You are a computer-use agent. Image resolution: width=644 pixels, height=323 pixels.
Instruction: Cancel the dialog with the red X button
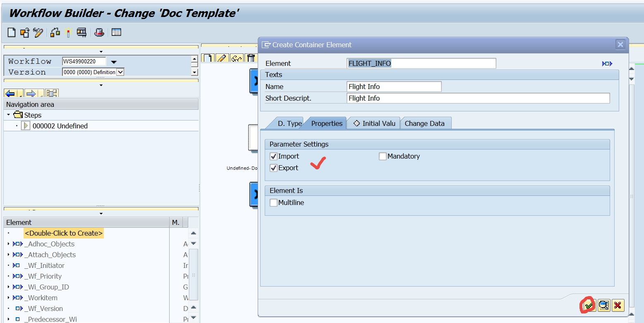[618, 305]
